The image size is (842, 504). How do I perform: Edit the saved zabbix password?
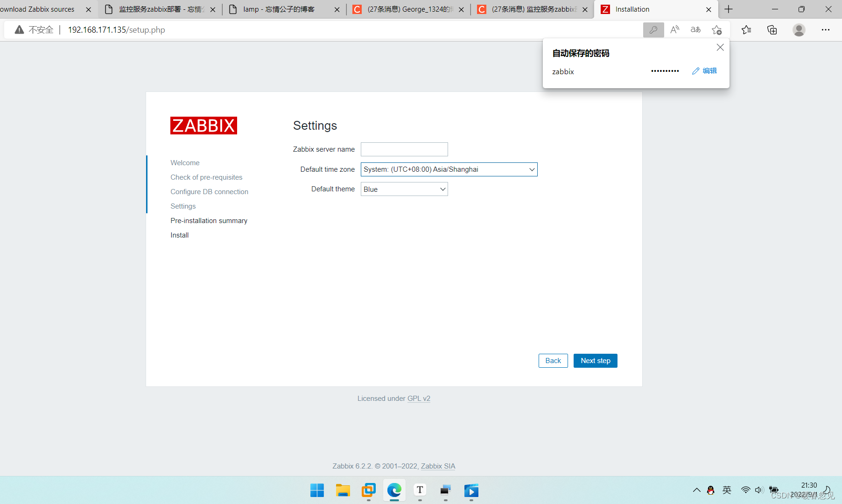point(704,71)
